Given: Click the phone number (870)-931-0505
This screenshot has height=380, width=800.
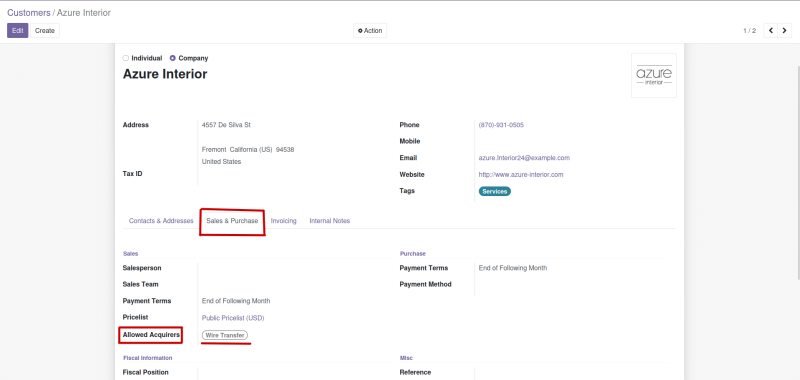Looking at the screenshot, I should (x=501, y=125).
